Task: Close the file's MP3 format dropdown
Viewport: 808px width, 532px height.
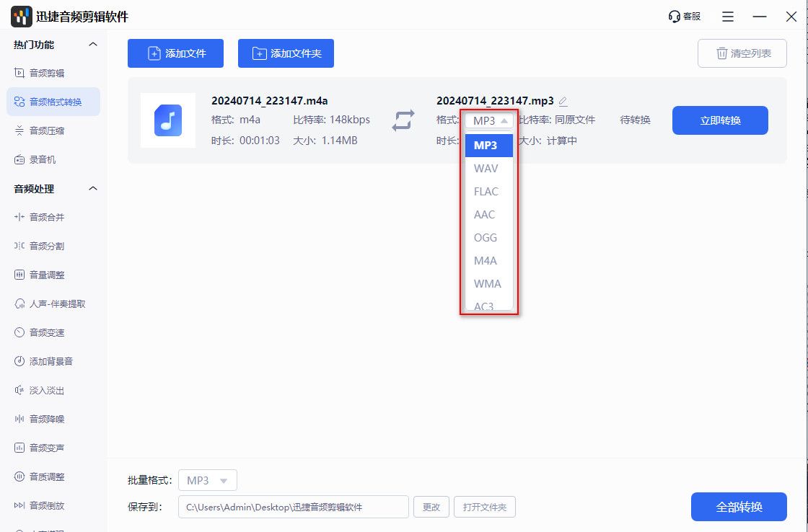Action: (x=489, y=120)
